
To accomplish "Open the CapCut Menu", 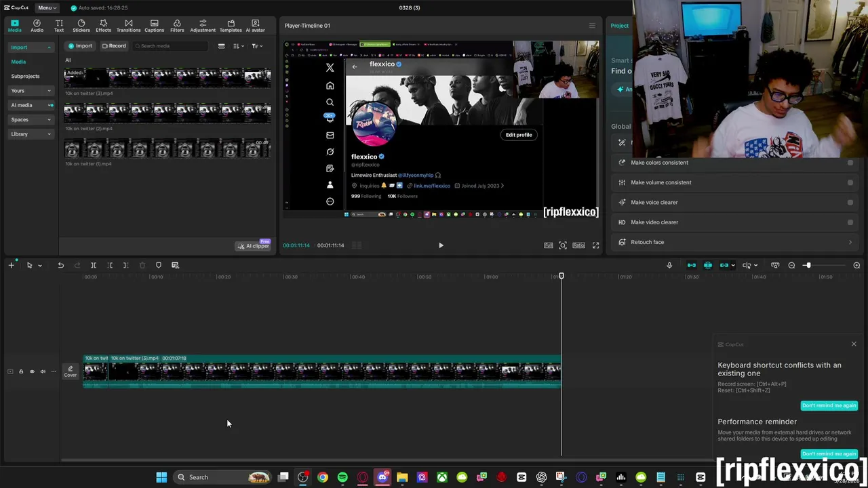I will tap(47, 7).
